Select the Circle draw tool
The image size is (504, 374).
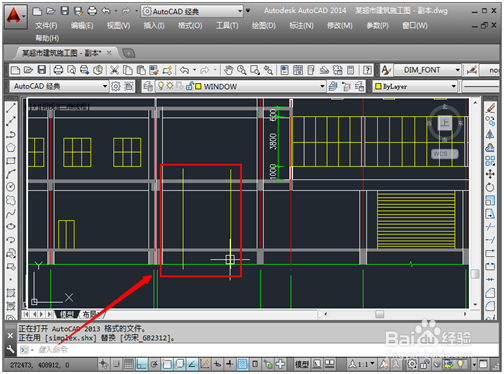coord(11,187)
